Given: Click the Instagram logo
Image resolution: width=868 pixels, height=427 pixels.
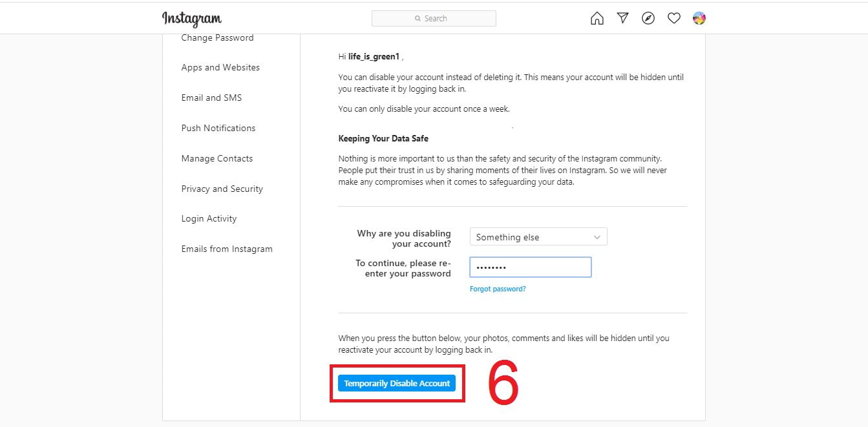Looking at the screenshot, I should (x=192, y=19).
